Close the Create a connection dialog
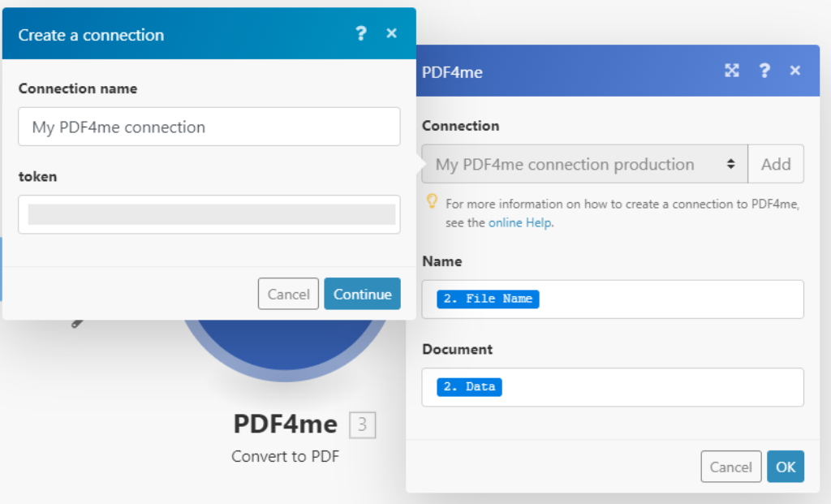Screen dimensions: 831x504 (x=391, y=33)
